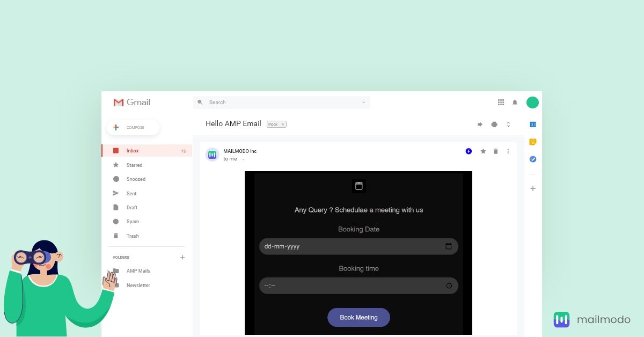Click the notifications bell icon
The width and height of the screenshot is (644, 337).
pos(515,102)
